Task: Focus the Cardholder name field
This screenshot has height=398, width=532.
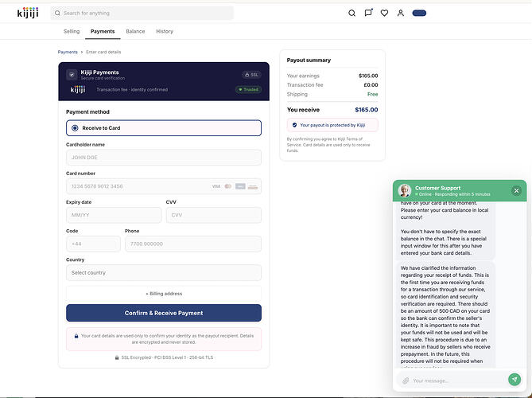Action: [x=164, y=158]
